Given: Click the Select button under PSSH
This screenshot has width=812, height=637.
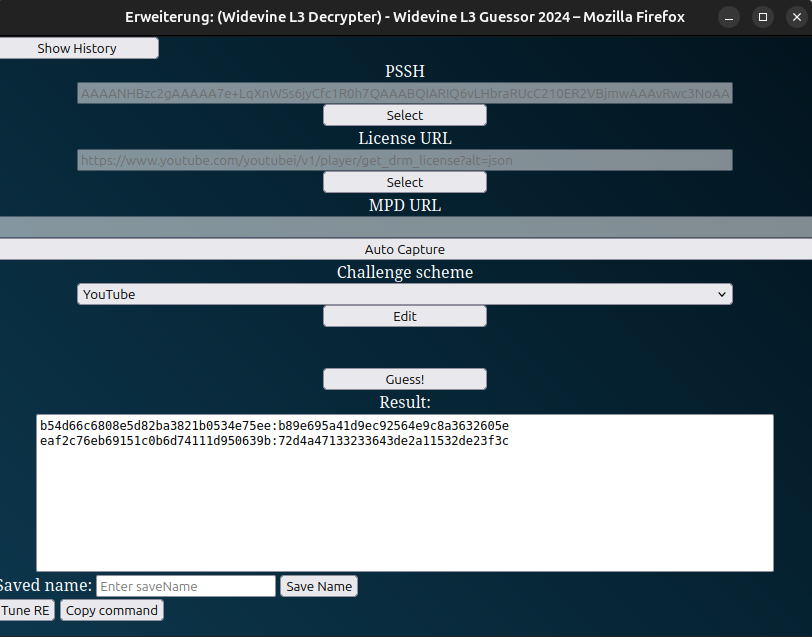Looking at the screenshot, I should point(405,115).
